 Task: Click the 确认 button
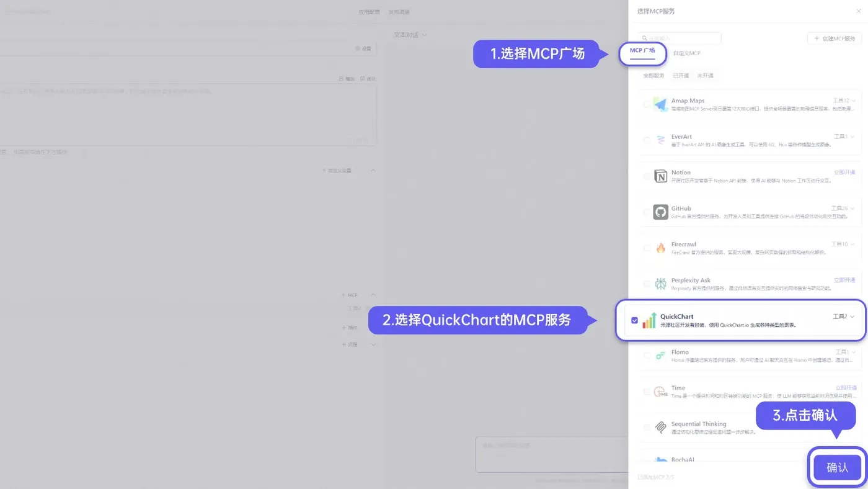coord(838,467)
